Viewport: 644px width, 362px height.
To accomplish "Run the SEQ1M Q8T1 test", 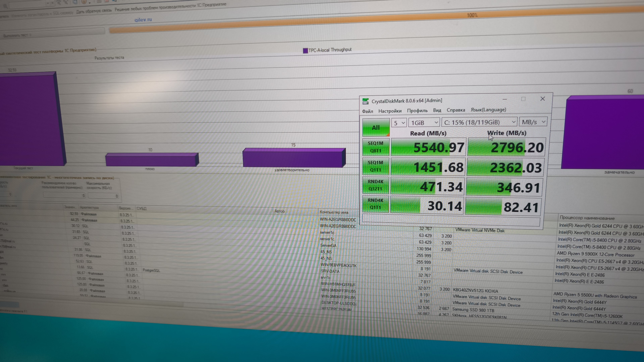I will [376, 147].
